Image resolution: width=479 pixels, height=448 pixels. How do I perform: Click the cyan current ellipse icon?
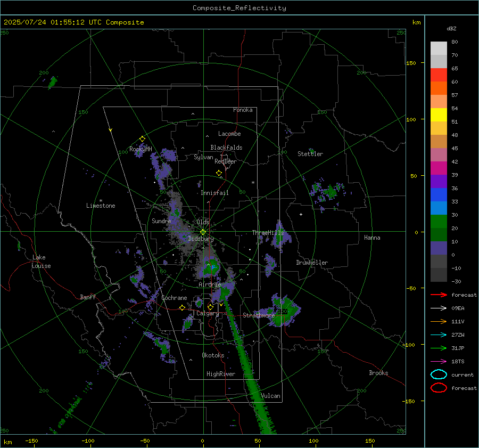tap(439, 374)
